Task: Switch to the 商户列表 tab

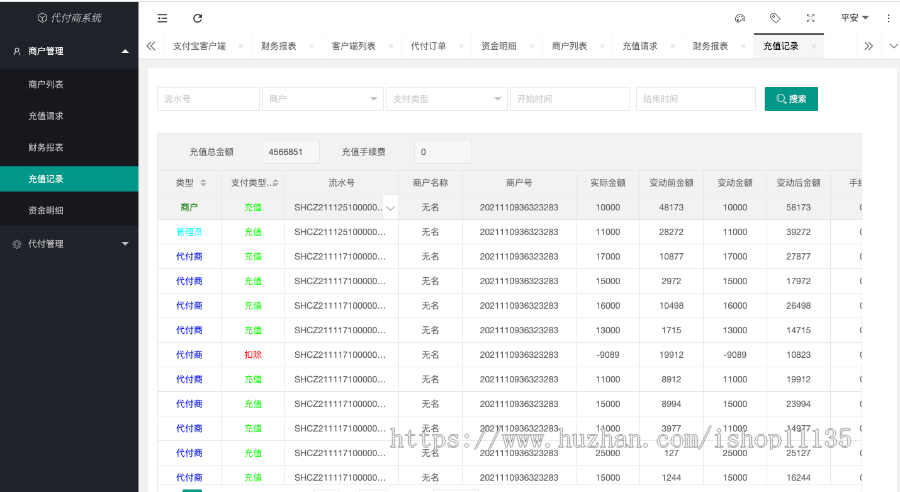Action: 569,46
